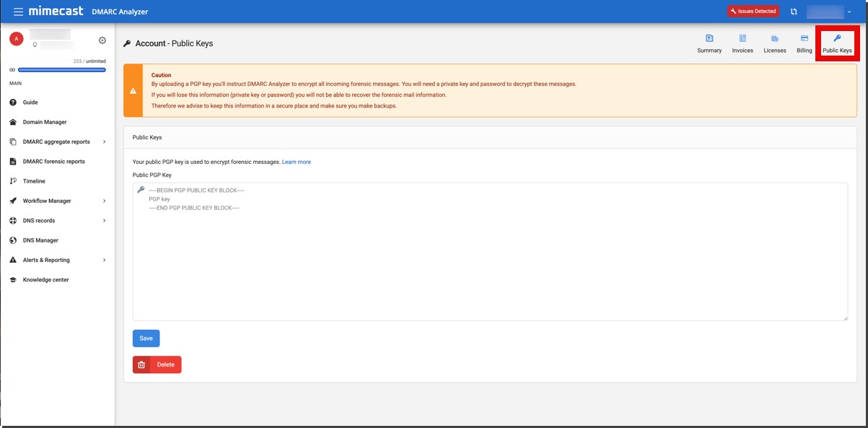Screen dimensions: 868x428
Task: Delete the public PGP key
Action: [x=157, y=364]
